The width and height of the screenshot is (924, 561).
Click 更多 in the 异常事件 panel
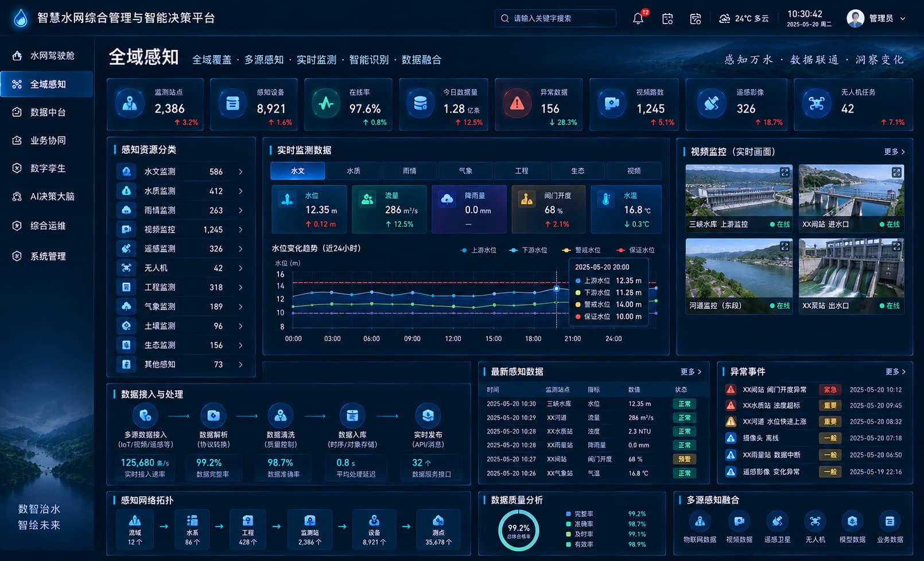pyautogui.click(x=895, y=372)
